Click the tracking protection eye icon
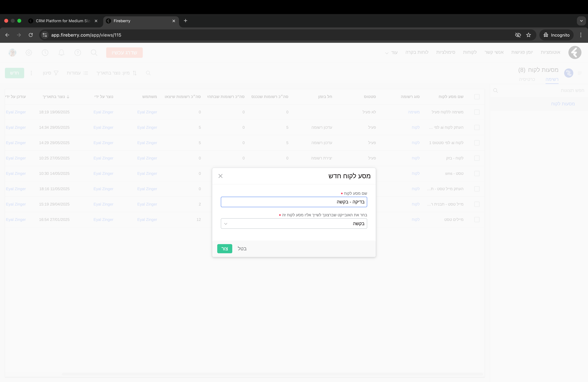Viewport: 588px width, 382px height. coord(518,35)
